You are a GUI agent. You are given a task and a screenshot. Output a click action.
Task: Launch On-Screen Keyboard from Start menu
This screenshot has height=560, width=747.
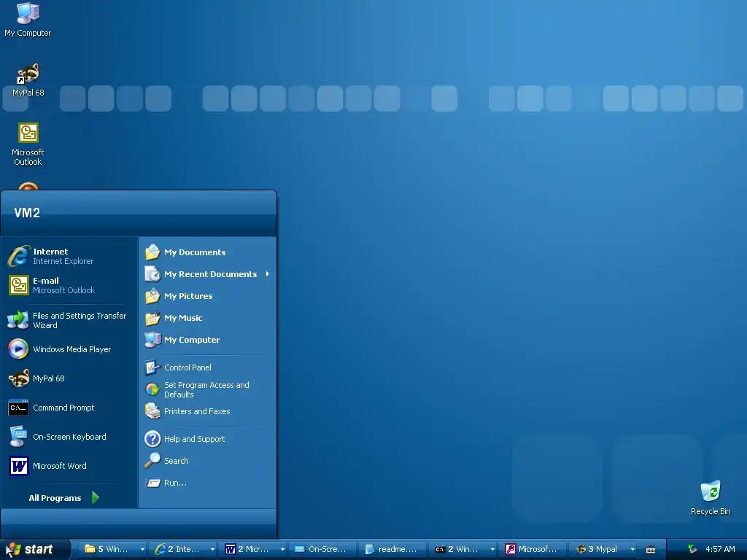click(x=69, y=437)
